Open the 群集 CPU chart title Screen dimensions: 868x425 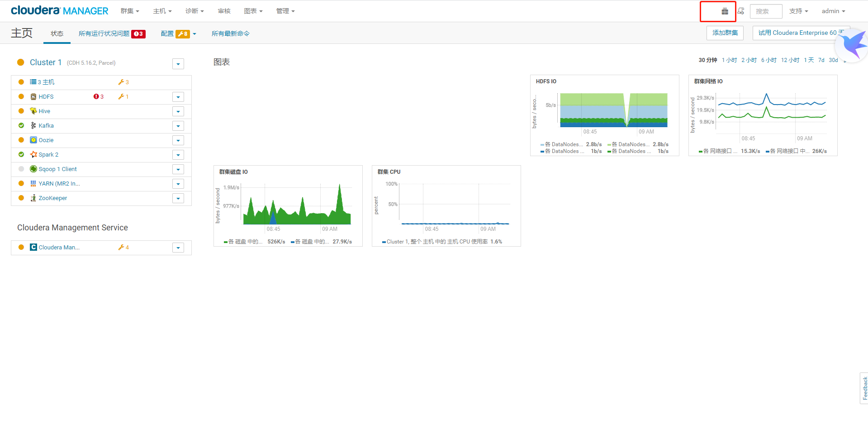click(x=389, y=172)
